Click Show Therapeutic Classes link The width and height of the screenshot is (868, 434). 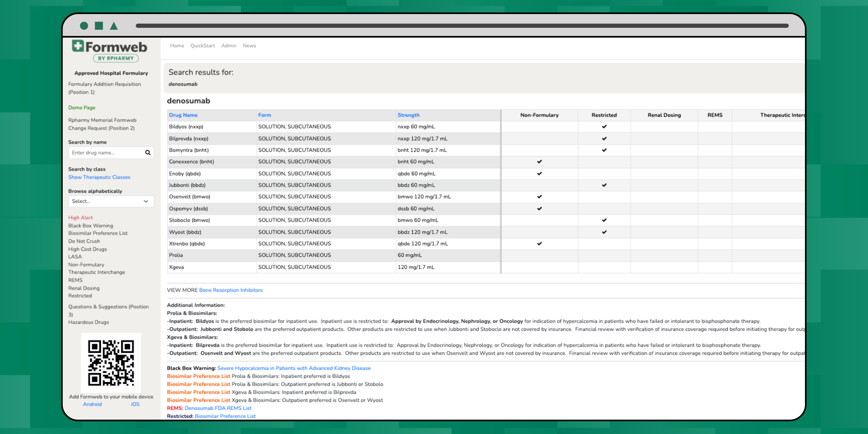click(99, 177)
